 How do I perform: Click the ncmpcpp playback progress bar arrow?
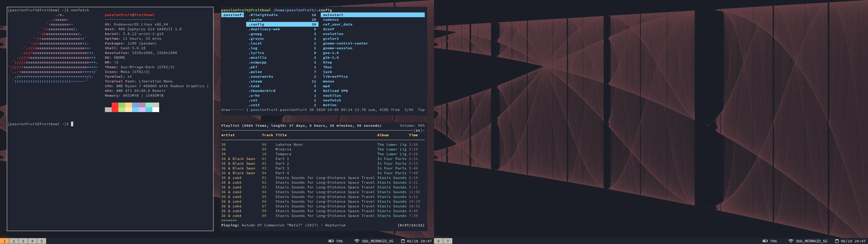[229, 221]
